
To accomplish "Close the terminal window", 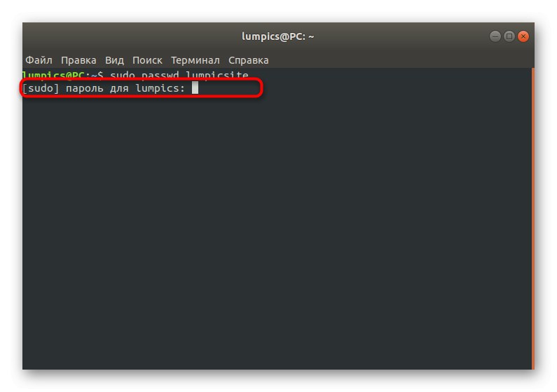I will [523, 36].
